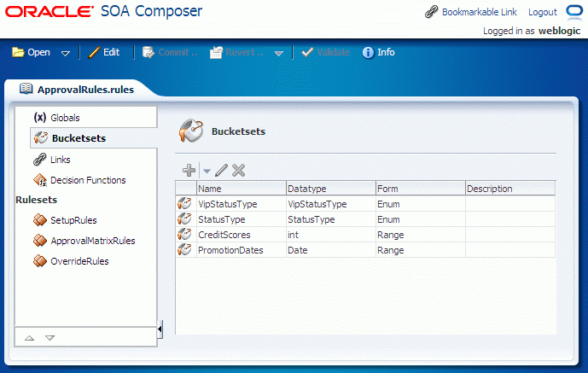The image size is (588, 373).
Task: Click the Form column header
Action: pyautogui.click(x=421, y=189)
